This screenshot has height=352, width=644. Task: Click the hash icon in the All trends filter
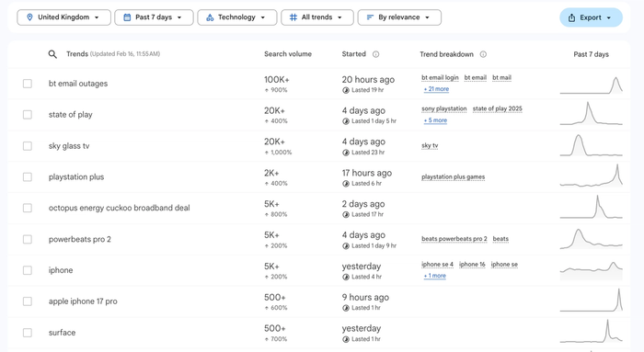(293, 17)
